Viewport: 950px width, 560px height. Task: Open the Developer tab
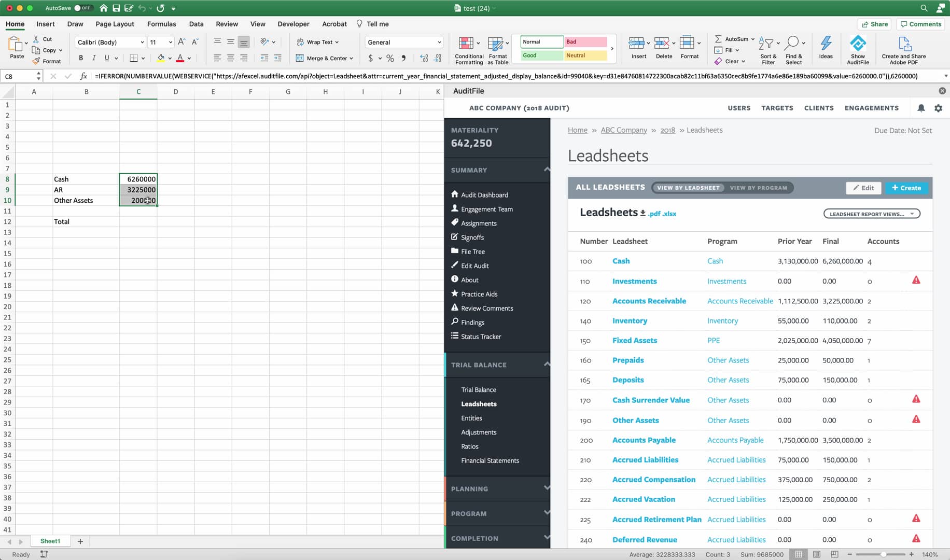click(294, 24)
